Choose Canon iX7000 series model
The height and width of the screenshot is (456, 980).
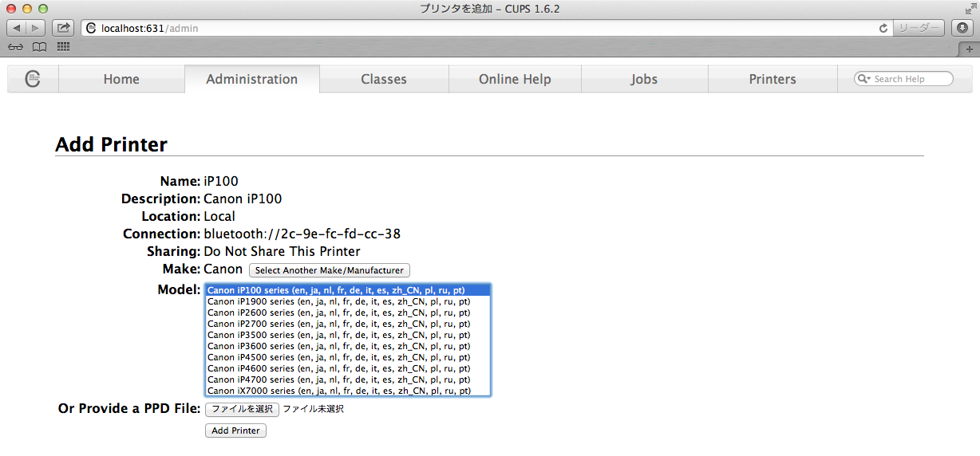(348, 391)
